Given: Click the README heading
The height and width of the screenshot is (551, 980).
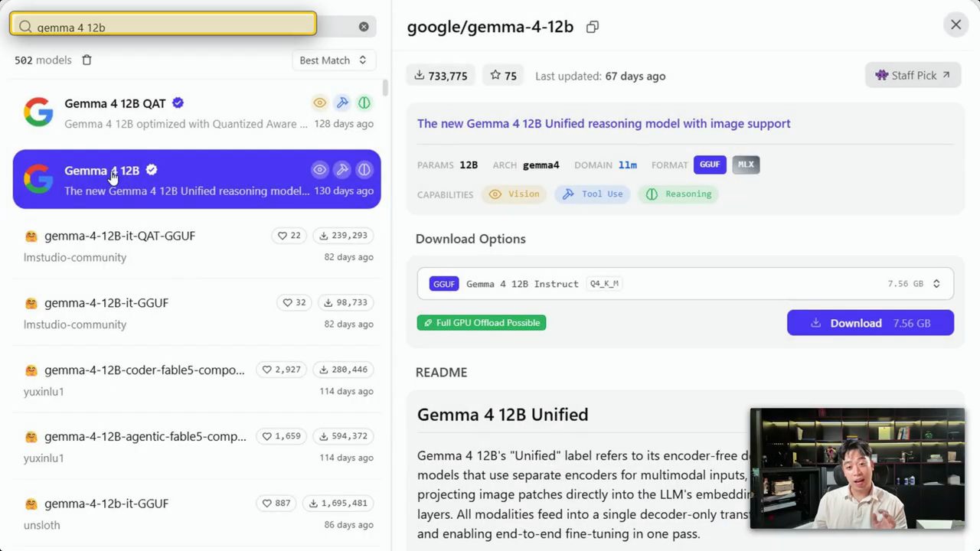Looking at the screenshot, I should click(x=441, y=372).
